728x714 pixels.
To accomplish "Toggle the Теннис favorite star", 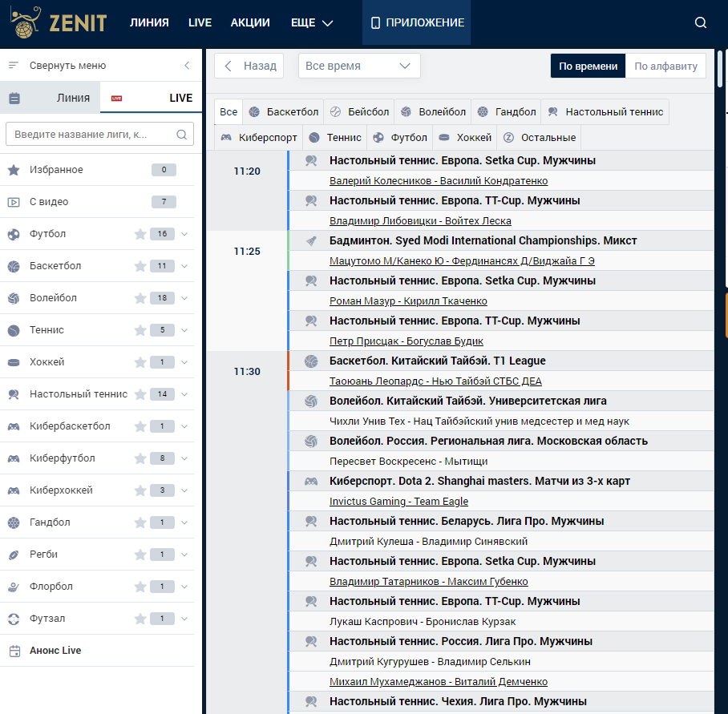I will (x=140, y=330).
